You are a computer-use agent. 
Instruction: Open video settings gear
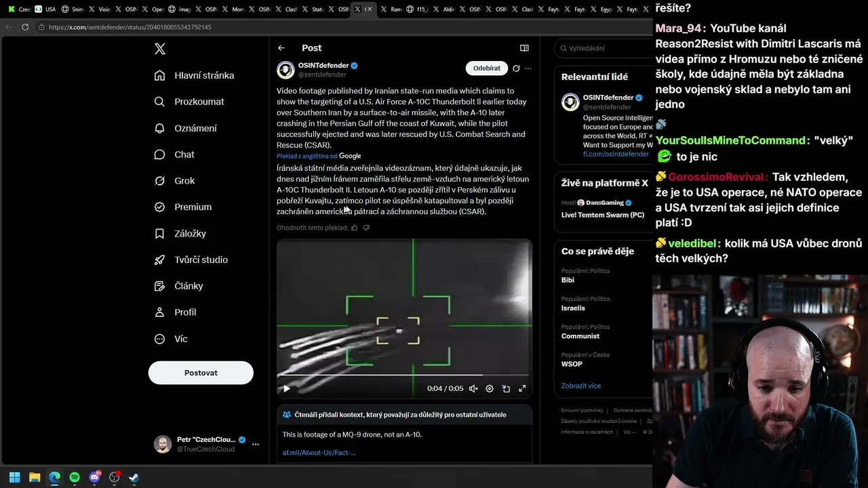(490, 388)
